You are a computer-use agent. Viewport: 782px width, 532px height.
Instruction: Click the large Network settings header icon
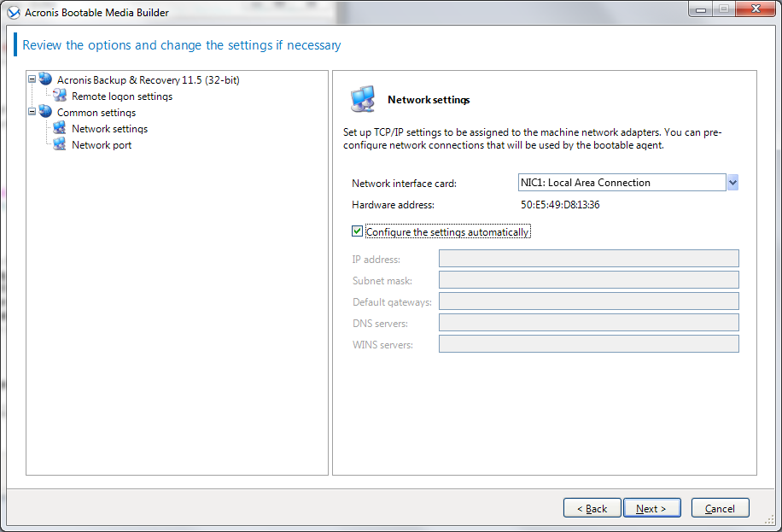pyautogui.click(x=363, y=99)
